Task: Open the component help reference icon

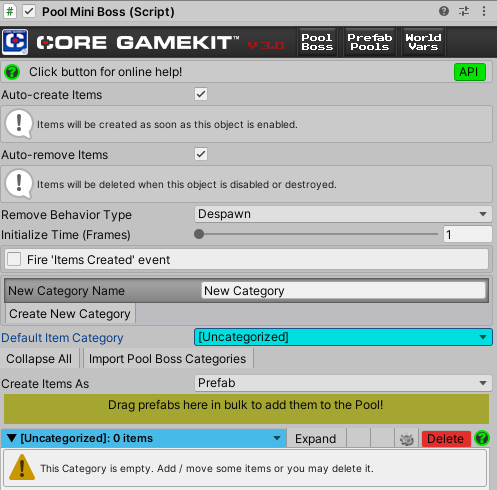Action: (x=444, y=11)
